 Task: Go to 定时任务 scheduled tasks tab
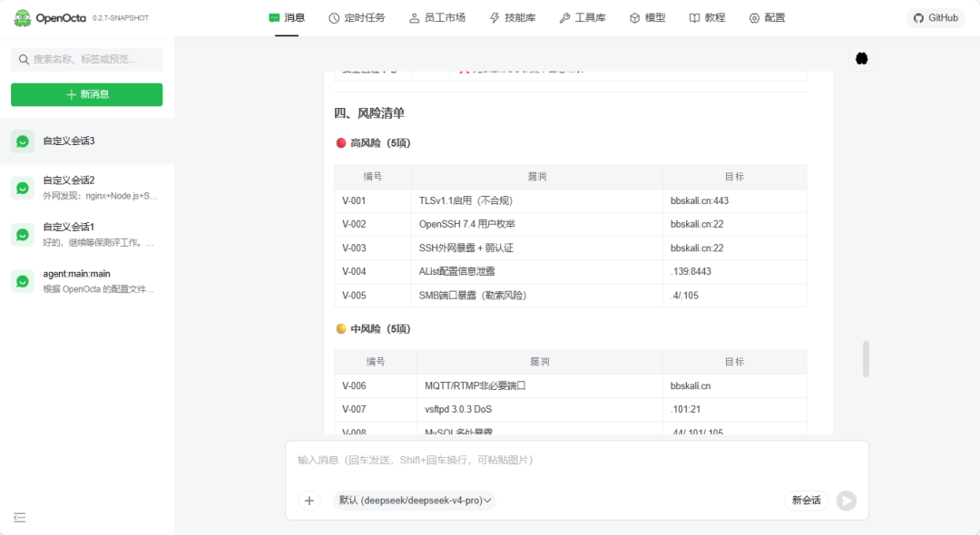pos(357,17)
